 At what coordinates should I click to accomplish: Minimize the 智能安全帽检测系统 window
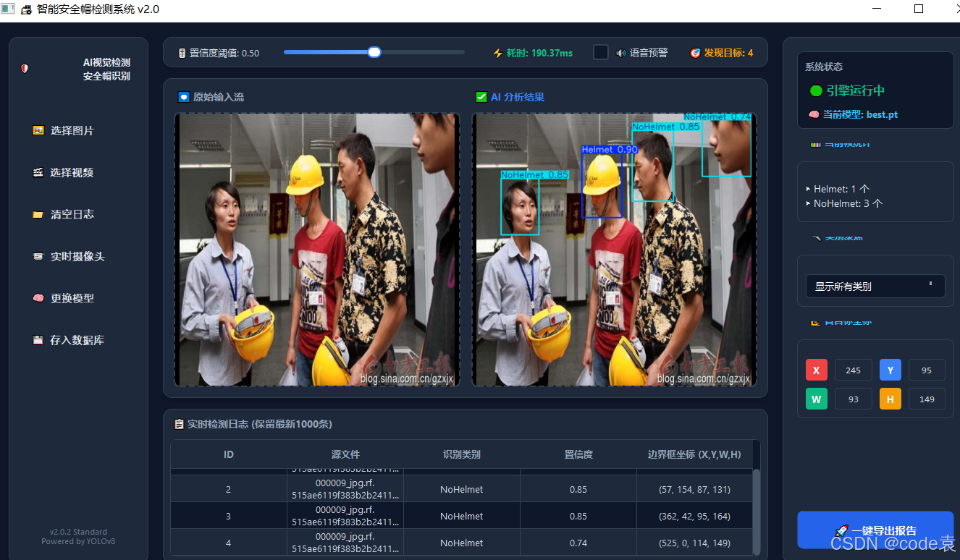[877, 9]
